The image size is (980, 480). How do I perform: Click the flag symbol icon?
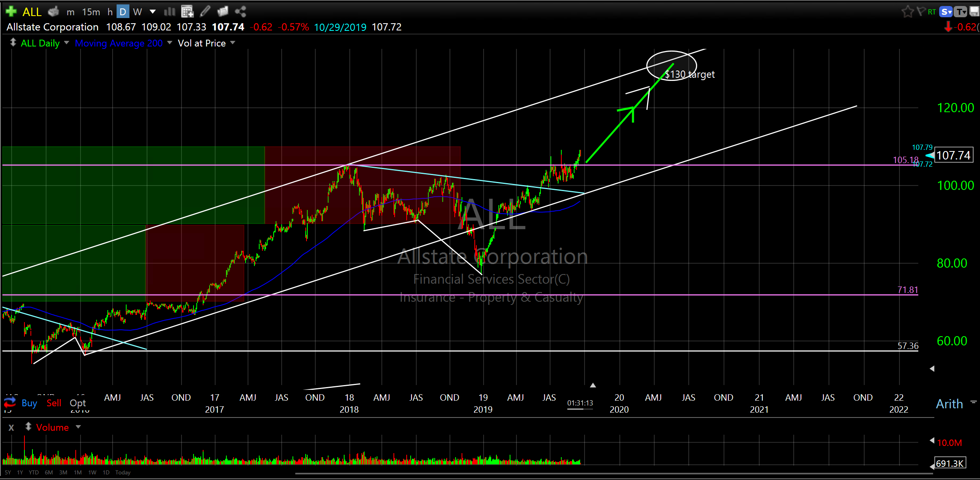[x=921, y=11]
